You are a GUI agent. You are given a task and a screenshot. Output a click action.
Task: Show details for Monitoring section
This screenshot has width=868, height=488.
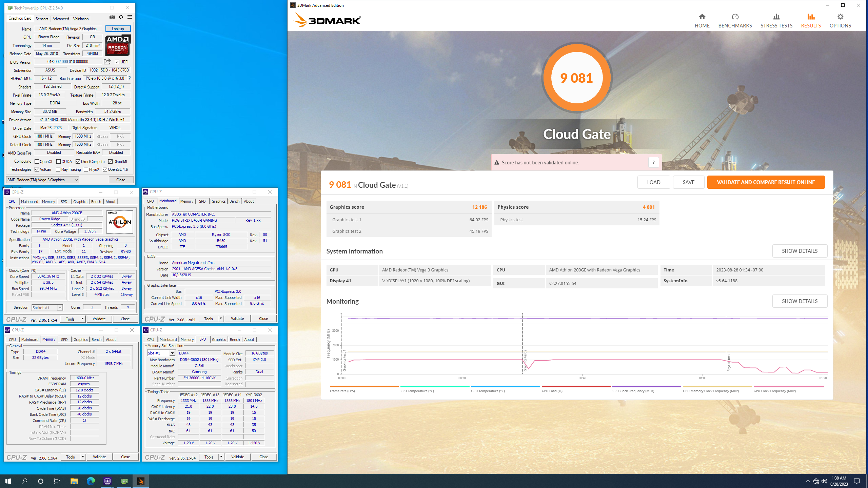point(800,301)
